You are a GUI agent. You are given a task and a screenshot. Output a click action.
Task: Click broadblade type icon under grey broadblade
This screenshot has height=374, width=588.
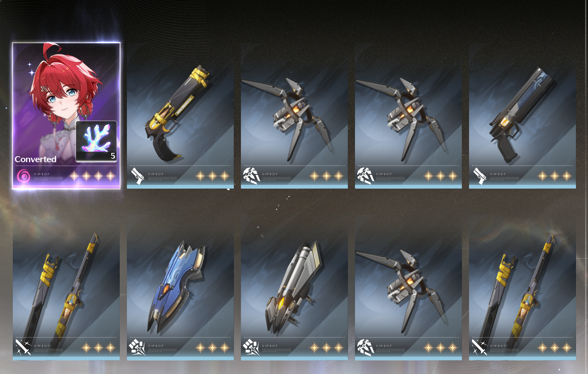click(251, 348)
